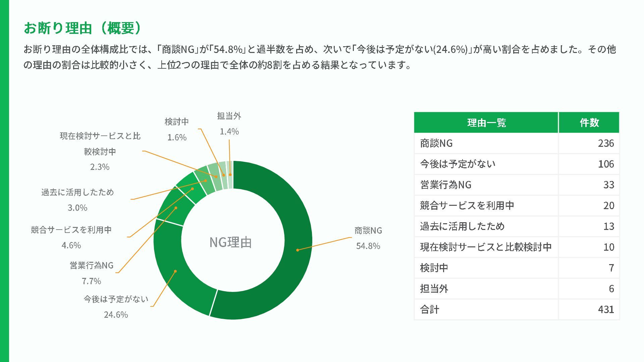Image resolution: width=644 pixels, height=362 pixels.
Task: Click the 競合サービスを利用中 4.6% chart label
Action: click(x=71, y=237)
